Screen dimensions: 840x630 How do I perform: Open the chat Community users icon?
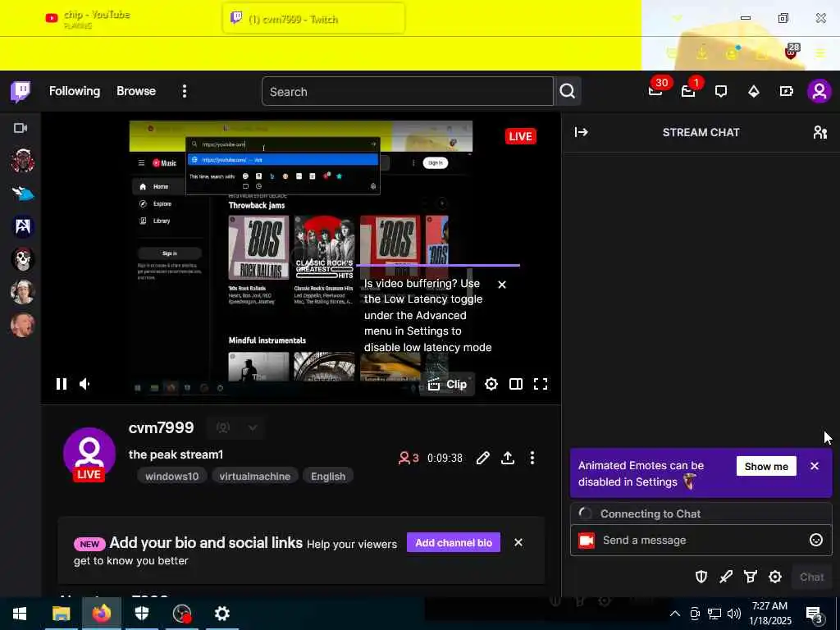tap(819, 132)
